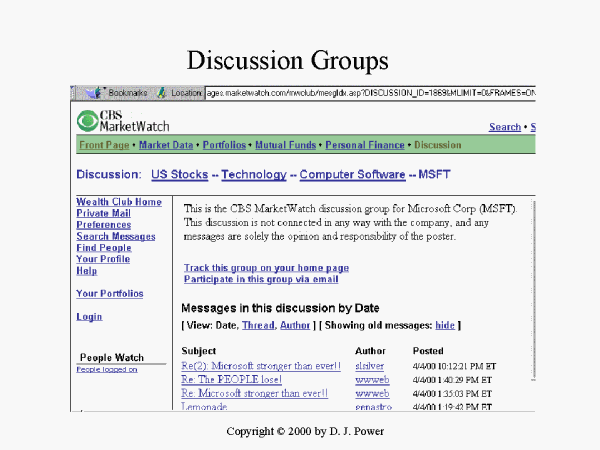
Task: Click the MSFT discussion title text
Action: pyautogui.click(x=434, y=174)
